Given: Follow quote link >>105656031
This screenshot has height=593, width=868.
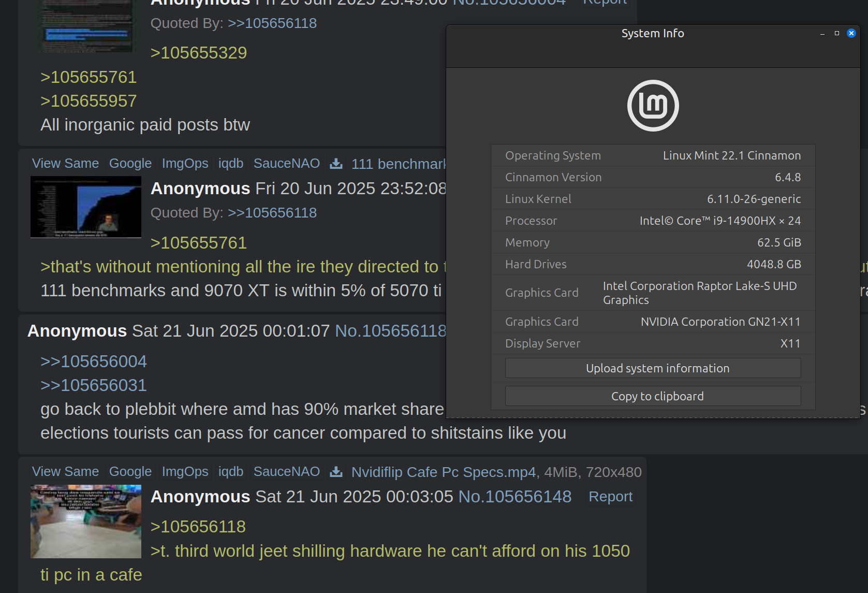Looking at the screenshot, I should [x=94, y=385].
